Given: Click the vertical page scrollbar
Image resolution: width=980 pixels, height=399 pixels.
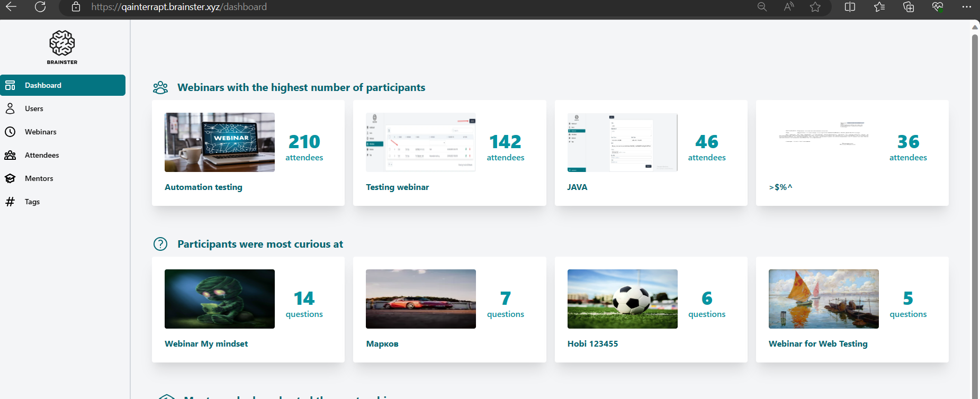Looking at the screenshot, I should coord(974,212).
